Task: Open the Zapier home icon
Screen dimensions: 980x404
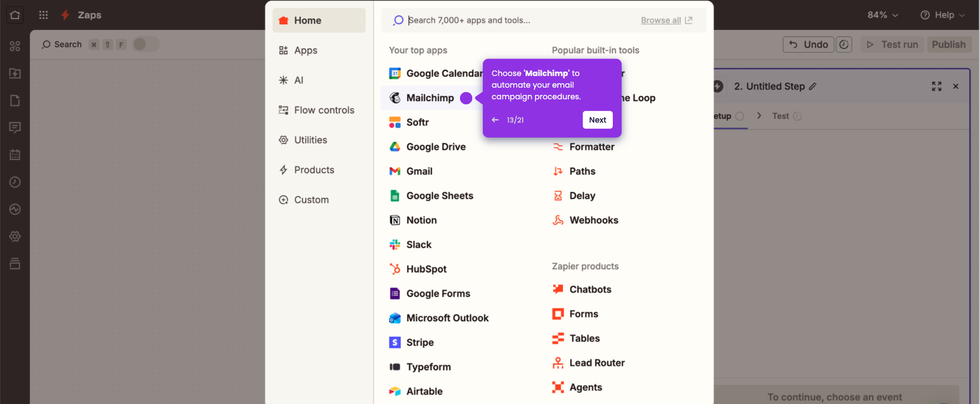Action: 15,15
